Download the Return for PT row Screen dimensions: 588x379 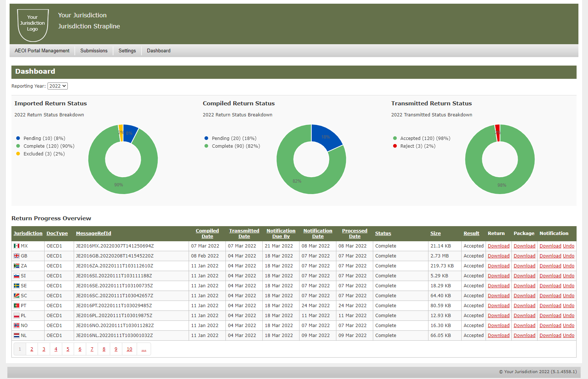[x=499, y=306]
